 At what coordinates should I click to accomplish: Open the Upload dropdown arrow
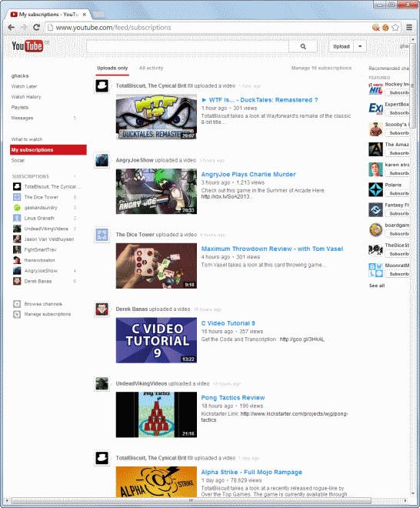[360, 46]
